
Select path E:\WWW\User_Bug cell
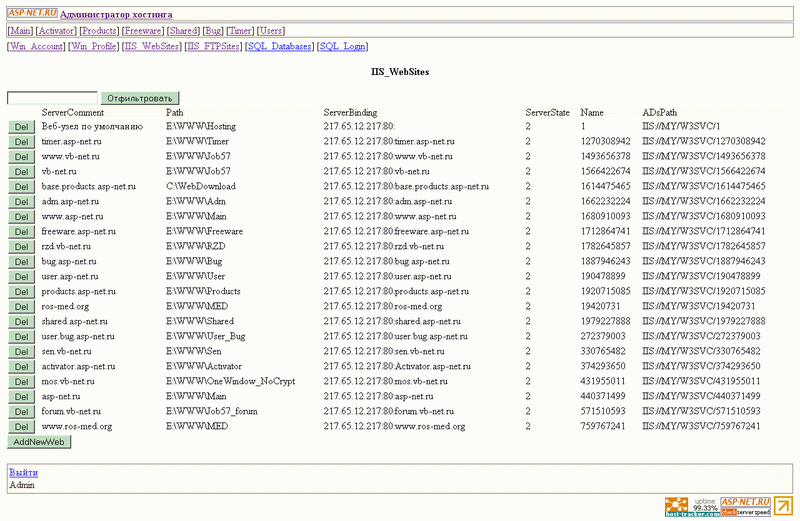pyautogui.click(x=205, y=336)
